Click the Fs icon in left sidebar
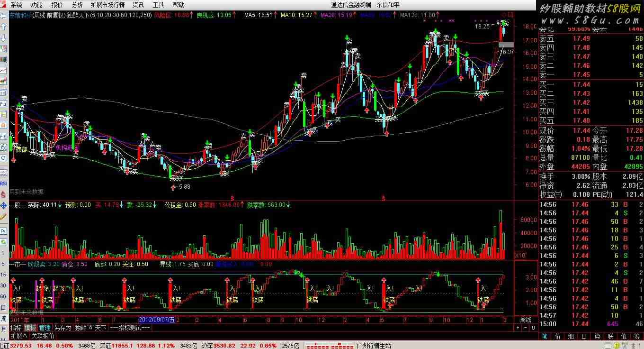644x349 pixels. coord(3,231)
